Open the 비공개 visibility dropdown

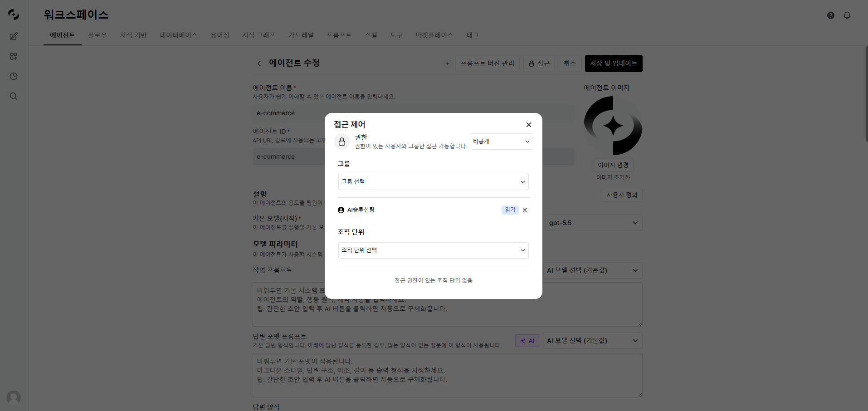click(x=502, y=142)
